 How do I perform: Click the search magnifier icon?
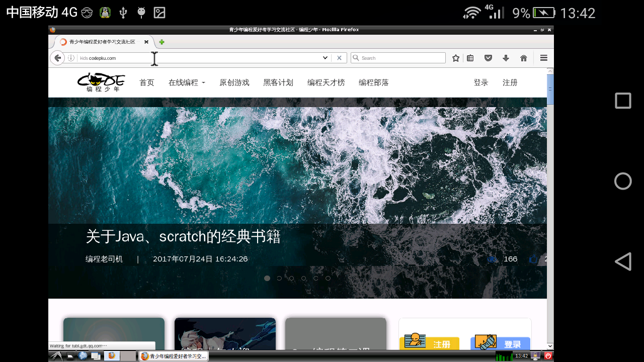[356, 58]
